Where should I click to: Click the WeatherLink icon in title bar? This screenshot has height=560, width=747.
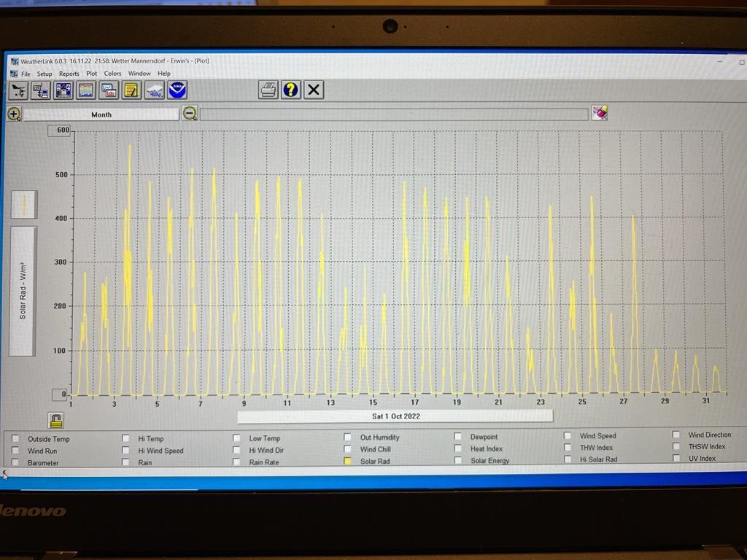click(x=15, y=61)
